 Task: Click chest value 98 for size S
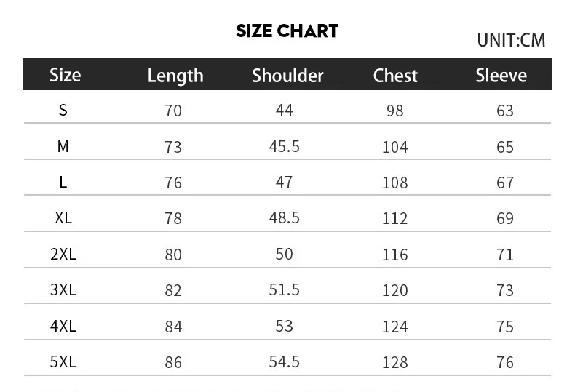[395, 111]
